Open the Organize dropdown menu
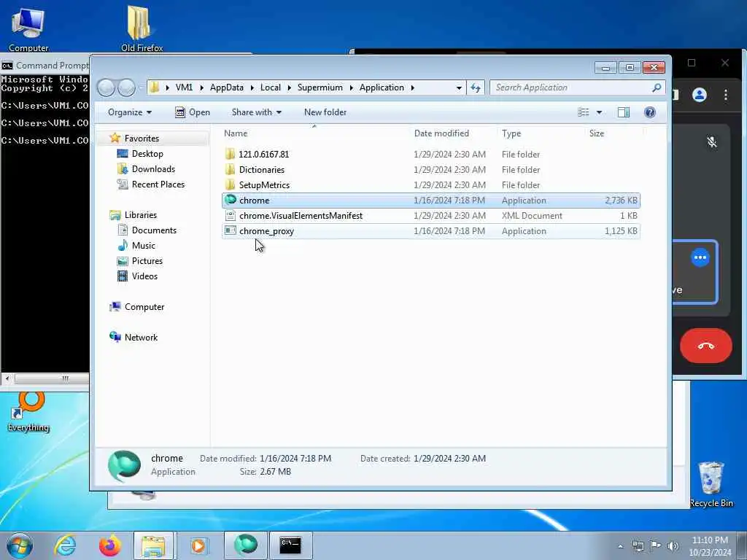Screen dimensions: 747x560 pyautogui.click(x=130, y=112)
